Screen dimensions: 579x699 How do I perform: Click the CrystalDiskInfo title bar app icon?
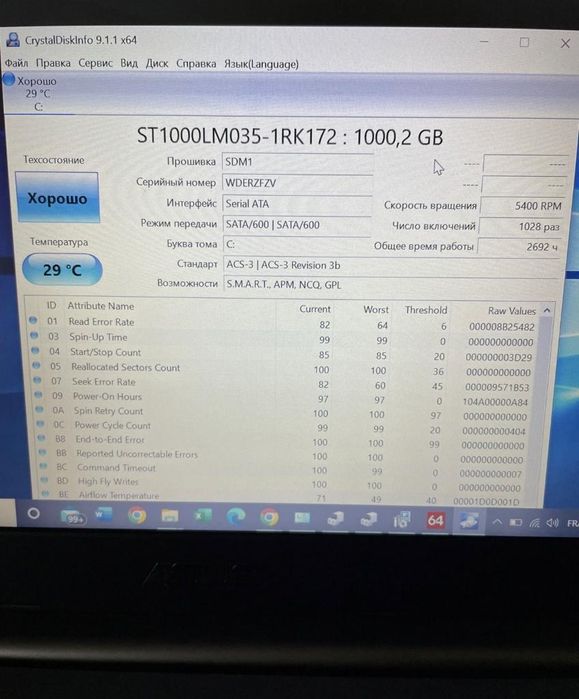click(x=13, y=40)
